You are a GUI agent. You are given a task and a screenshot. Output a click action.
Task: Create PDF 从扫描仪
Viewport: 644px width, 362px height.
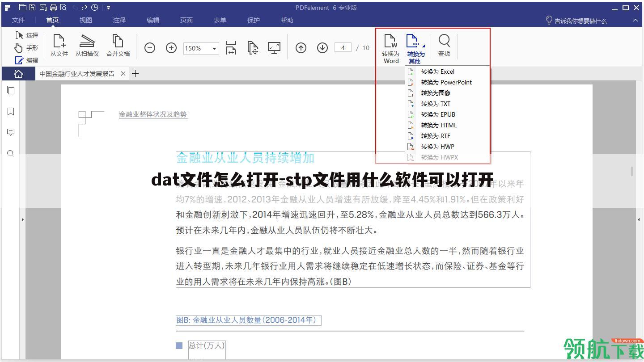point(87,45)
